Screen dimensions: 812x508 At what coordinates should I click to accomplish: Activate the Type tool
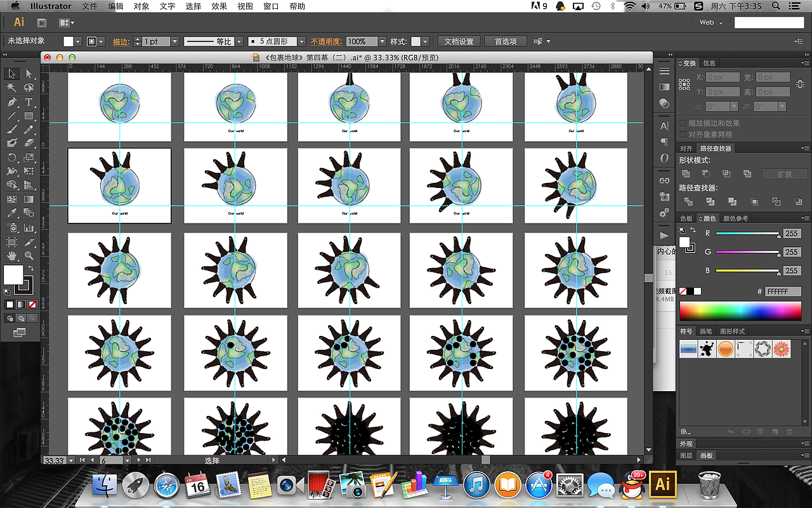(x=29, y=102)
